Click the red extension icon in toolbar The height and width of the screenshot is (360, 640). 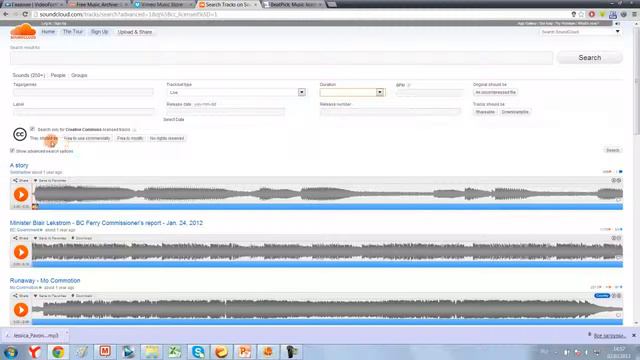tap(591, 14)
